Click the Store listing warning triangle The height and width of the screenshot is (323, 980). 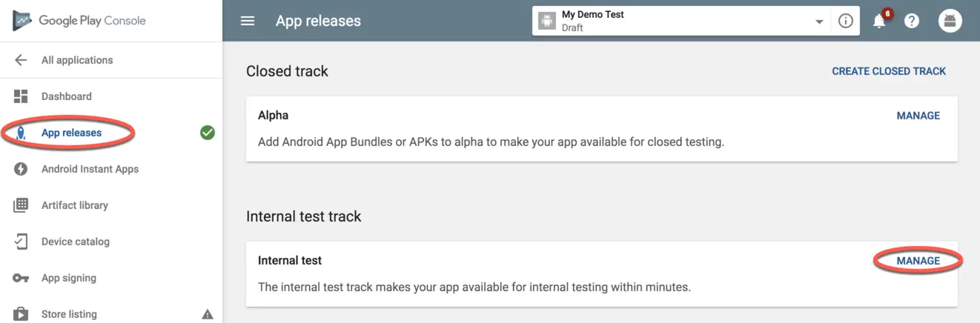tap(208, 314)
